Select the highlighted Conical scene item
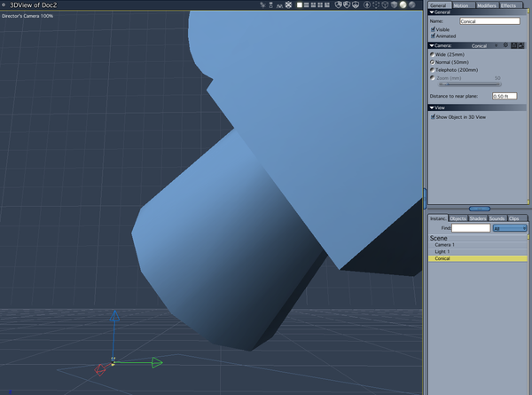532x395 pixels. click(478, 258)
